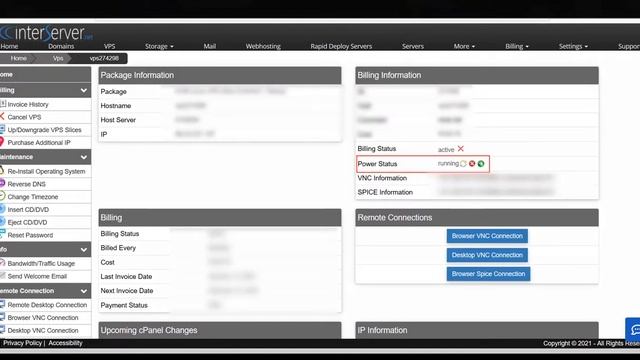Open the Servers menu item
Image resolution: width=640 pixels, height=360 pixels.
pyautogui.click(x=413, y=47)
